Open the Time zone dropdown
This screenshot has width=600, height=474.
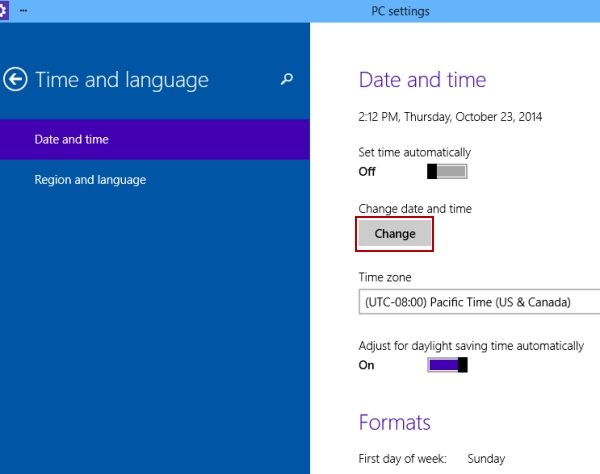coord(479,302)
